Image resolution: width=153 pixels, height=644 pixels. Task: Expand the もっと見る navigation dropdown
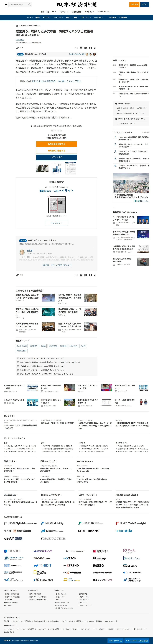click(x=98, y=17)
